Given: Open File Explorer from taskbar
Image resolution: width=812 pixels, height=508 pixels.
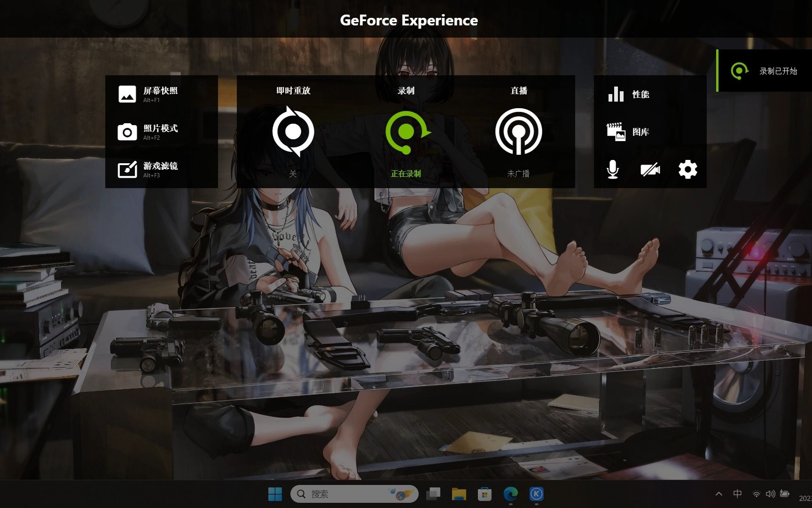Looking at the screenshot, I should coord(459,494).
